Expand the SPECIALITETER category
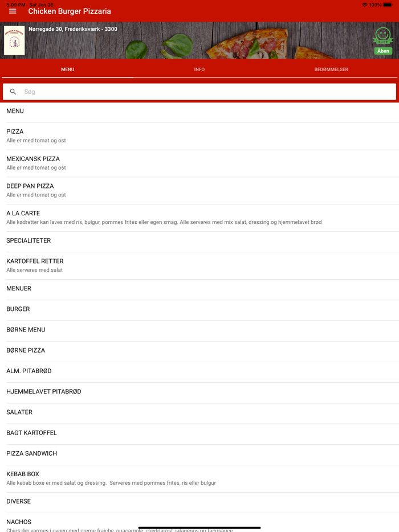 (x=199, y=242)
